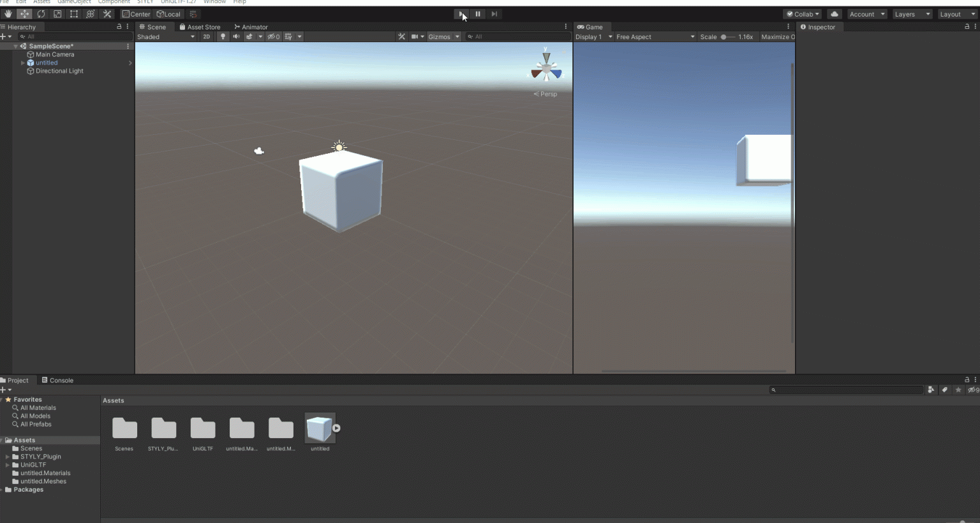Expand the untitled object in Hierarchy
The height and width of the screenshot is (523, 980).
point(23,63)
